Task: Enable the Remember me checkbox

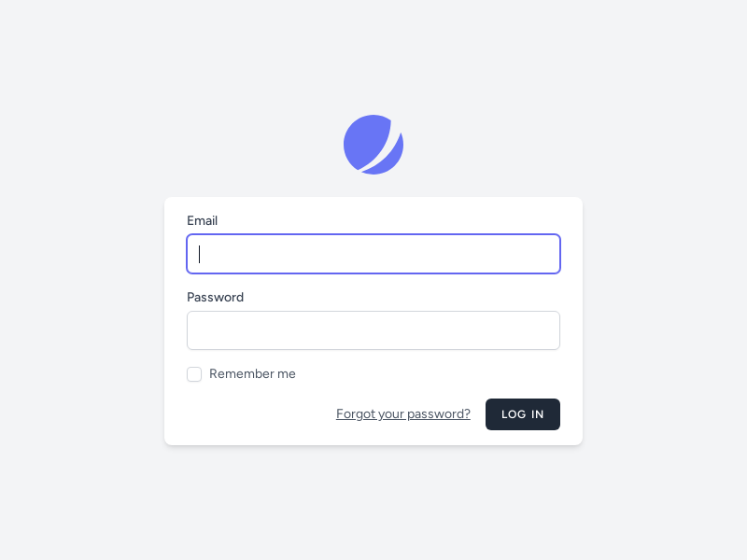Action: [x=194, y=374]
